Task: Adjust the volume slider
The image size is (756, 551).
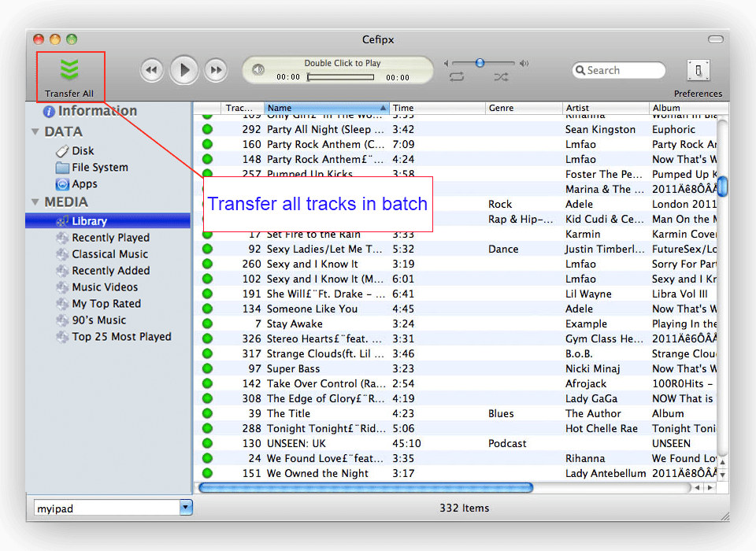Action: [480, 63]
